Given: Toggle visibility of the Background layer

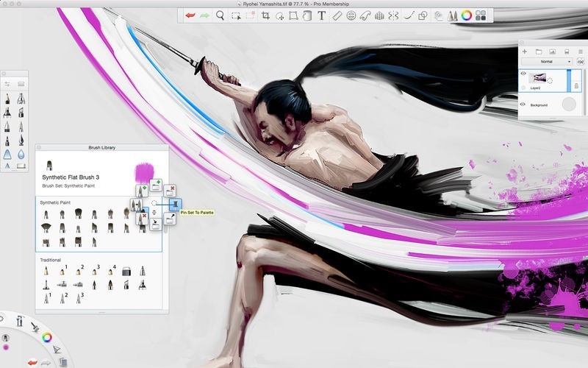Looking at the screenshot, I should [523, 105].
